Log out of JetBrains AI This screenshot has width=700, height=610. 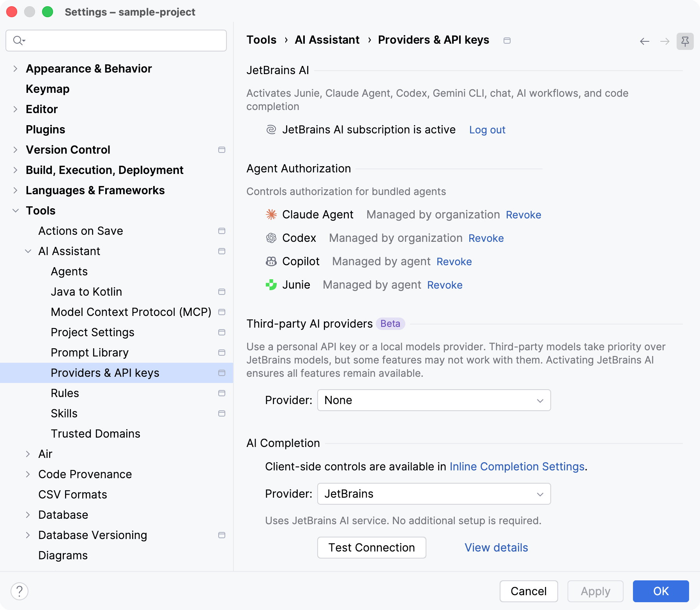point(487,129)
